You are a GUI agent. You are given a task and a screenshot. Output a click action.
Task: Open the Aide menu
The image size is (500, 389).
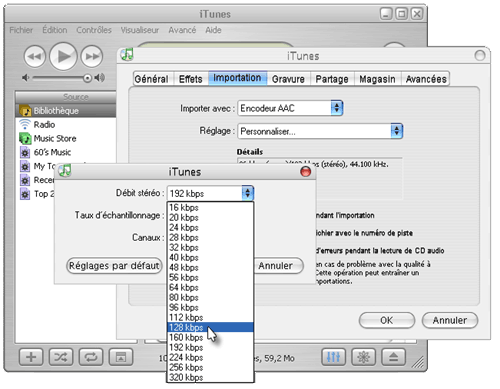click(x=213, y=30)
